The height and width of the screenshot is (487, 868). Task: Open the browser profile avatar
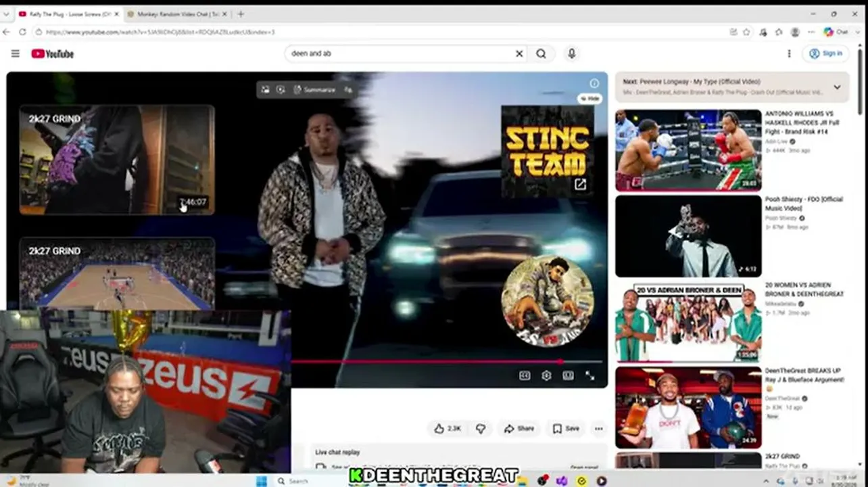(x=795, y=32)
